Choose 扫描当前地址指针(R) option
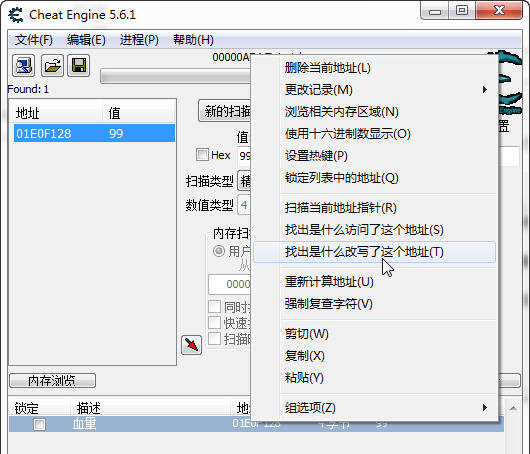The width and height of the screenshot is (530, 454). click(x=375, y=208)
